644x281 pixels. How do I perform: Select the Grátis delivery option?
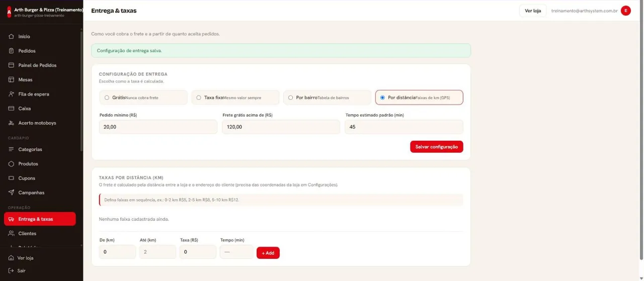(143, 98)
